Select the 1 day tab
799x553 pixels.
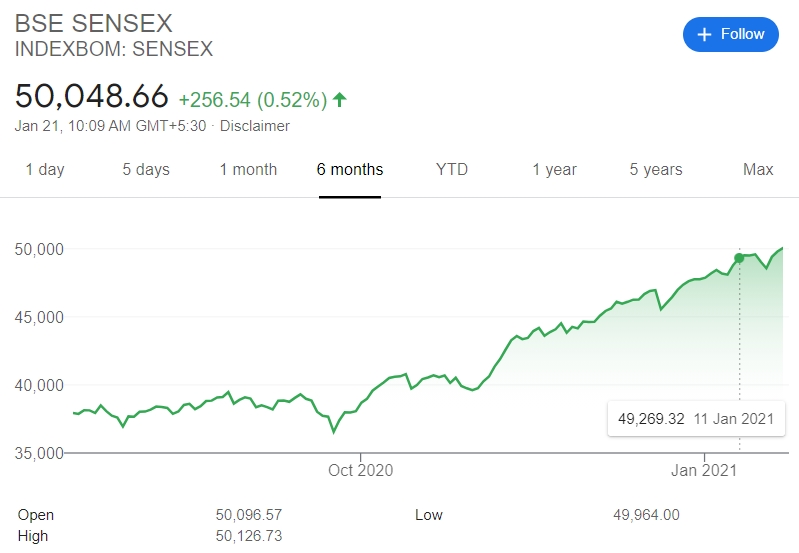(44, 169)
